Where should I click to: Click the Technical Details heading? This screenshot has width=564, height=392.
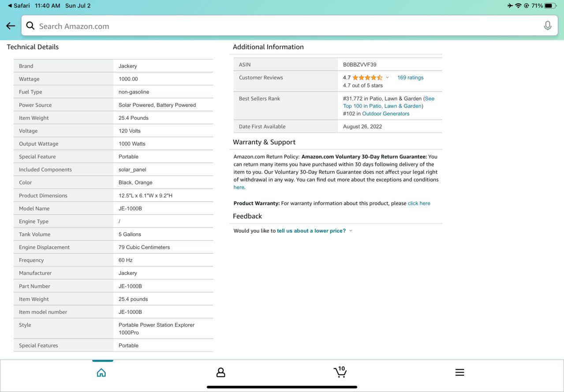point(33,47)
